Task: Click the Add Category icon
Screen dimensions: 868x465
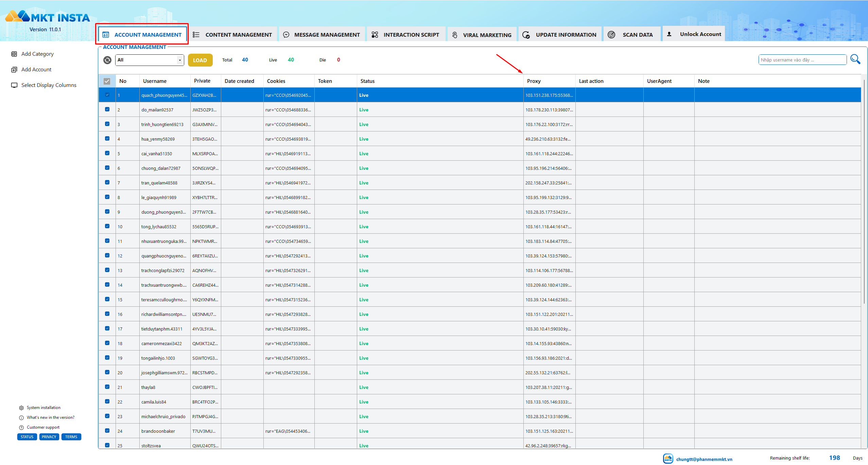Action: click(x=14, y=54)
